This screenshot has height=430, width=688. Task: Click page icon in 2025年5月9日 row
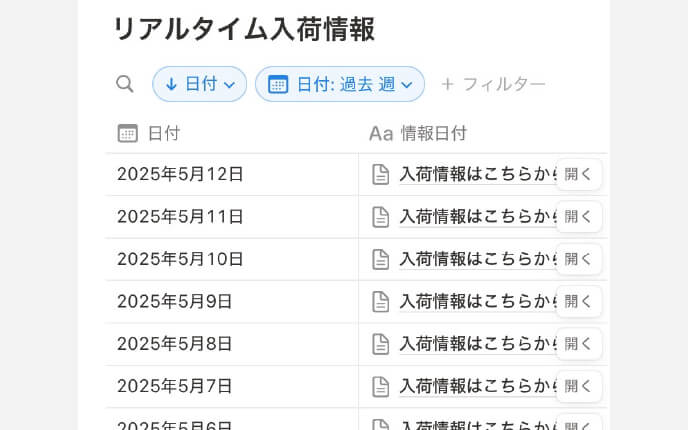[x=380, y=301]
